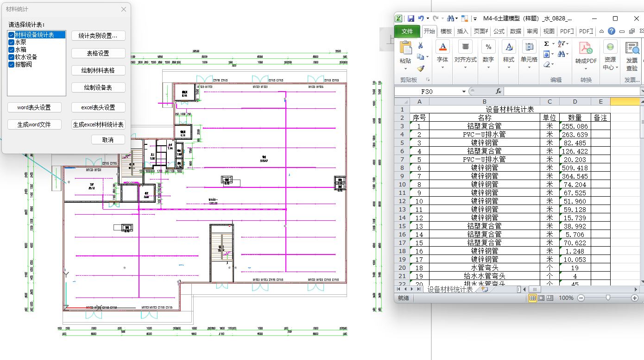
Task: Uncheck the 报警阀 checkbox
Action: coord(12,64)
